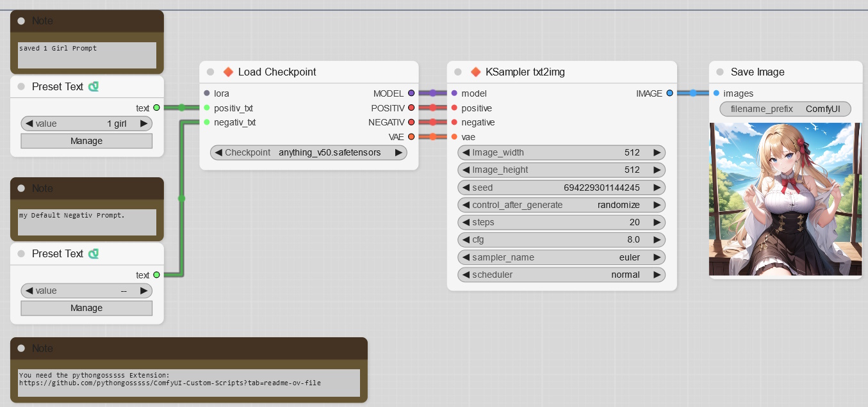Click the orange vae input socket on KSampler
Image resolution: width=868 pixels, height=407 pixels.
click(x=454, y=137)
